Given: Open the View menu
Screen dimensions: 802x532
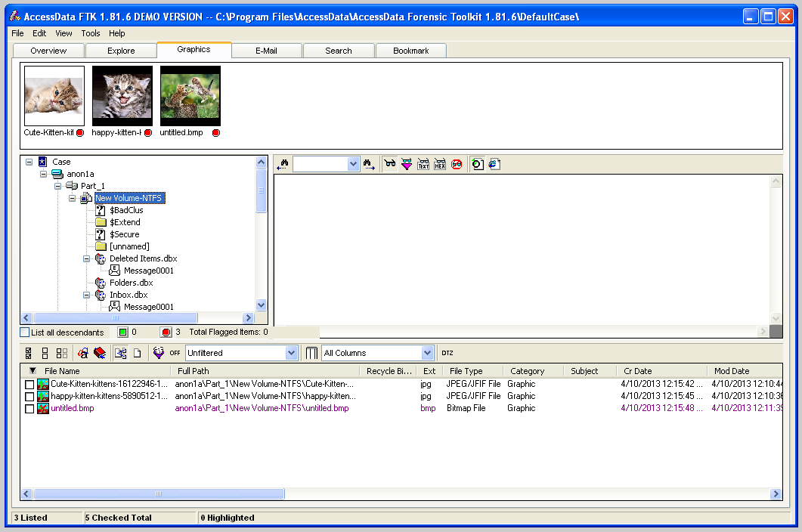Looking at the screenshot, I should (63, 33).
